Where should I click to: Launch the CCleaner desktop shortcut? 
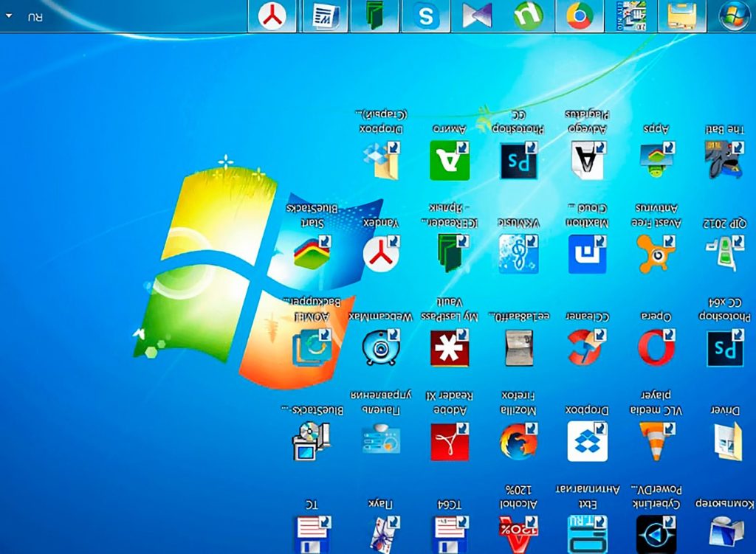coord(588,347)
